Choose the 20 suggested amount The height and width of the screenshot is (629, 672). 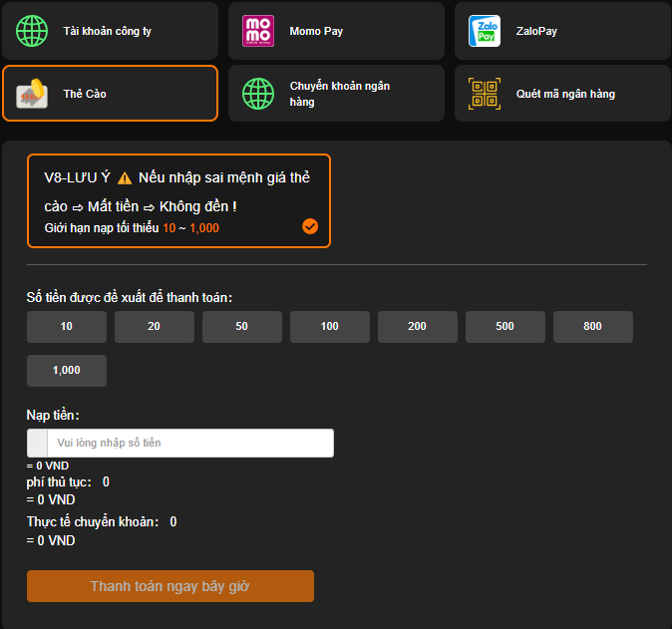(x=155, y=327)
